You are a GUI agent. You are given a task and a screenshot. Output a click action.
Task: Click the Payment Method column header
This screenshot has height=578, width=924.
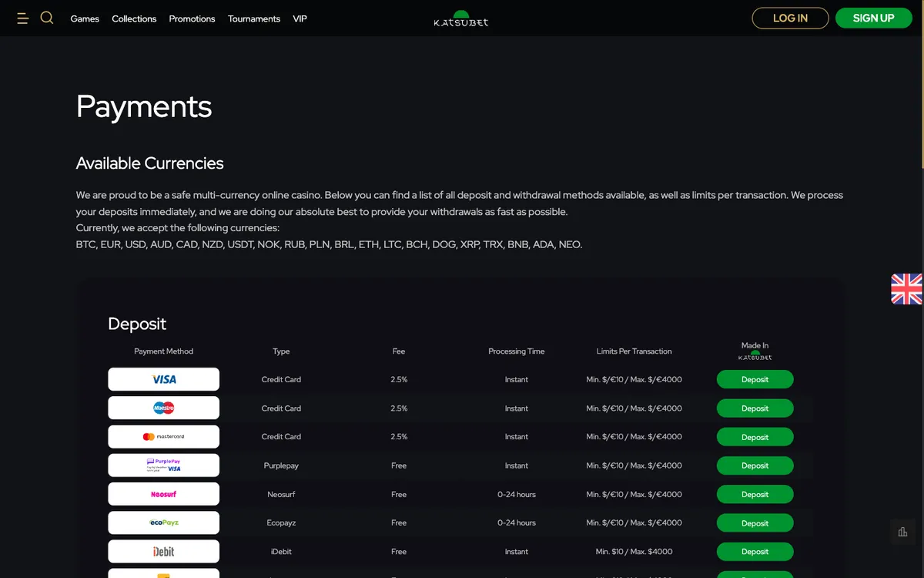point(164,351)
